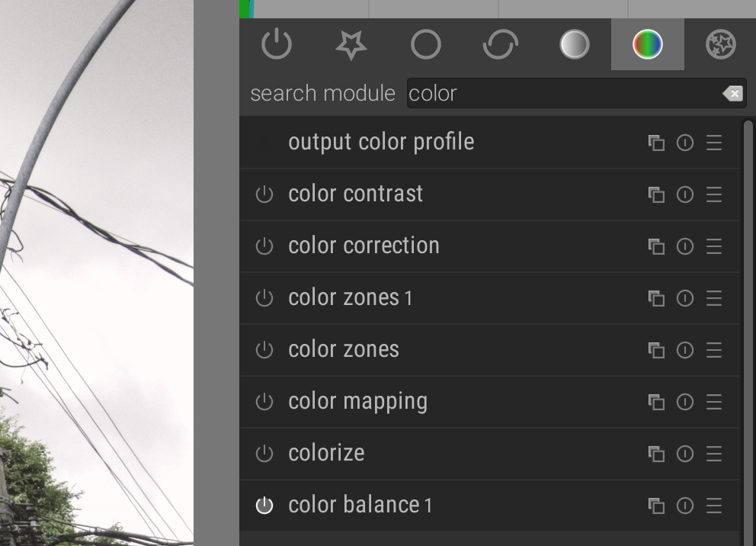Clear the module search text

point(732,93)
